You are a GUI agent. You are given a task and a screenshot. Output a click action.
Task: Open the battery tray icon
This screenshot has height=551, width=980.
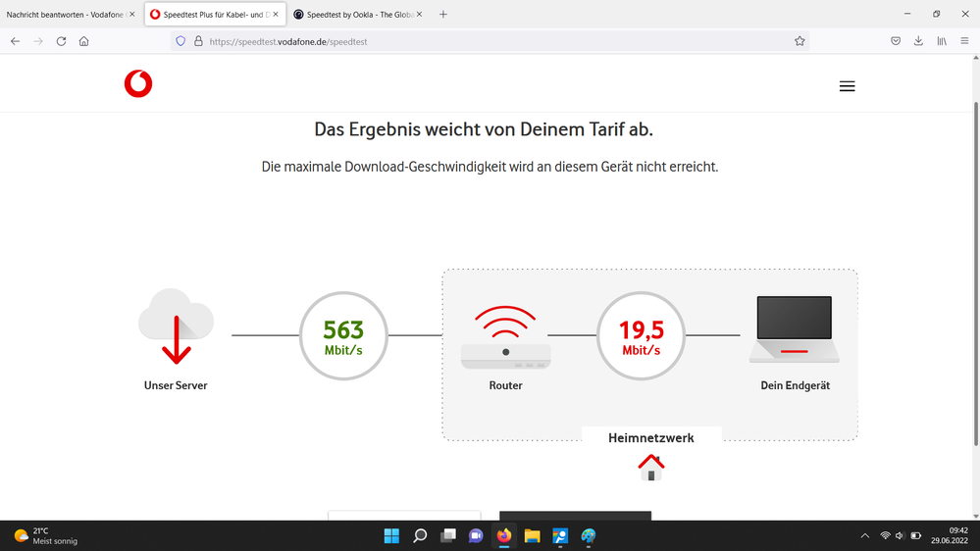tap(915, 536)
